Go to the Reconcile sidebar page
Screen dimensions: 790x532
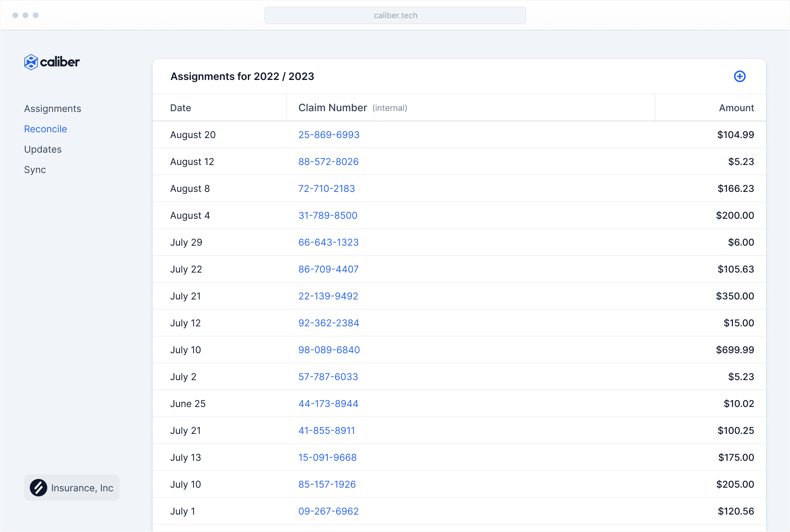coord(45,129)
